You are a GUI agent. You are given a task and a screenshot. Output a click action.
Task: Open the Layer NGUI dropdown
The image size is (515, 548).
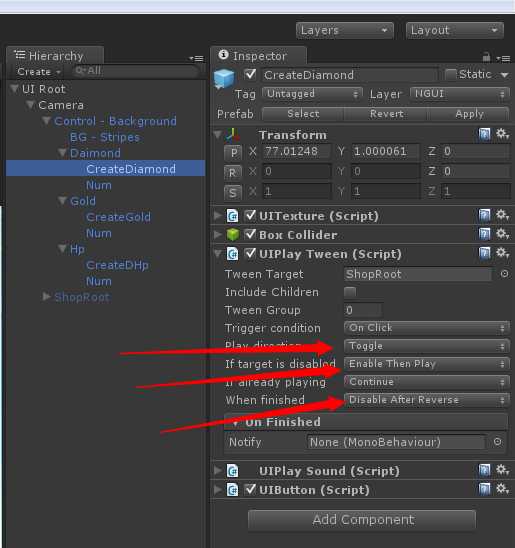tap(459, 94)
